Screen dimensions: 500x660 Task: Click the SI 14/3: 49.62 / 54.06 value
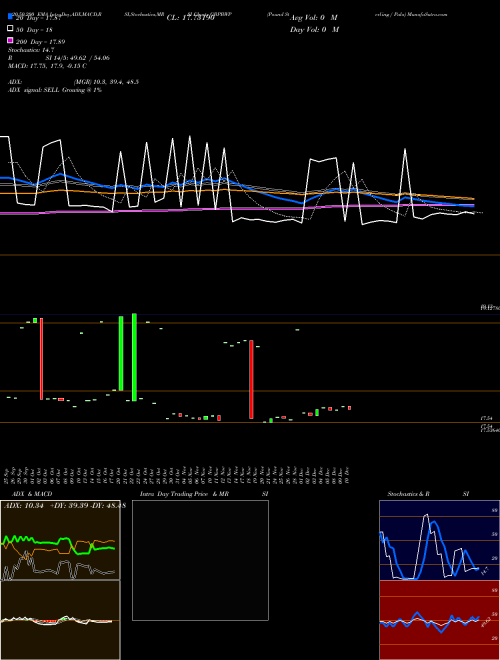pos(77,58)
